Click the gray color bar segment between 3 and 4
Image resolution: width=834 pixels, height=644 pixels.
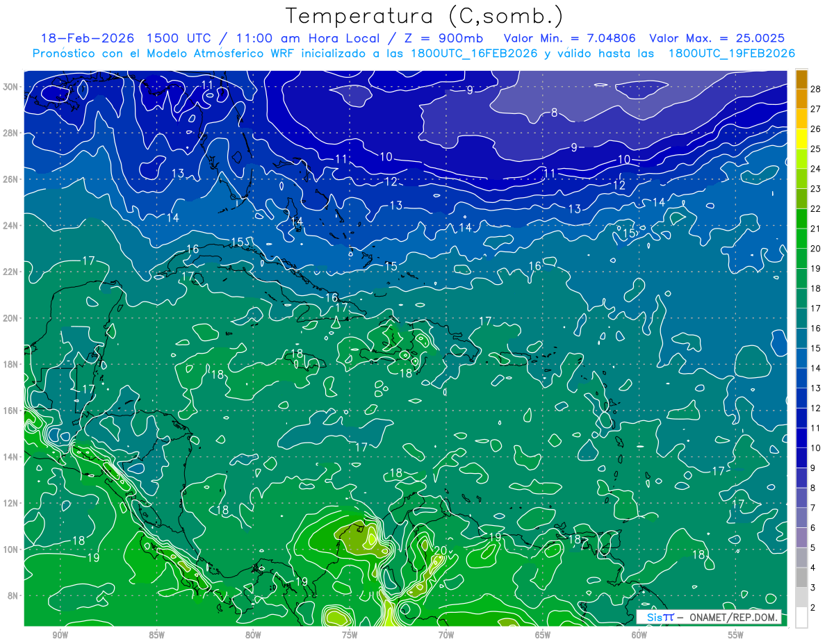[801, 577]
